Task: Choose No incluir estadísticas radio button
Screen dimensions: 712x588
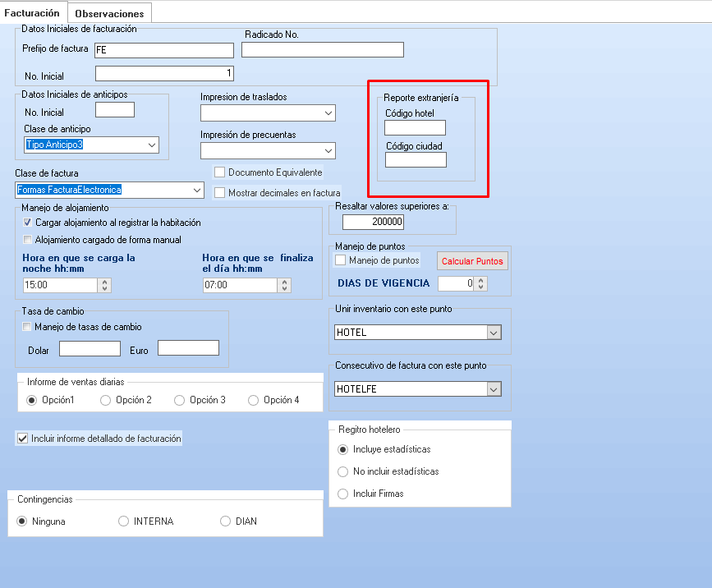Action: pos(343,471)
